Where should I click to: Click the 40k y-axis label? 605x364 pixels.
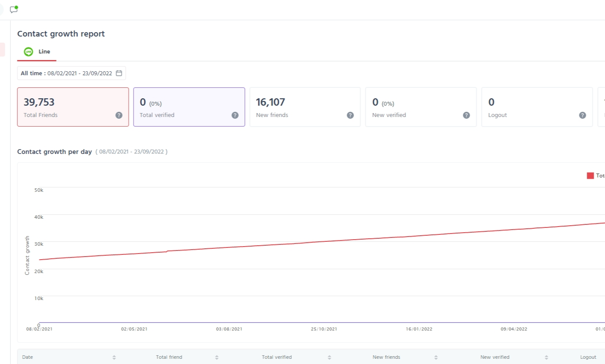point(39,217)
